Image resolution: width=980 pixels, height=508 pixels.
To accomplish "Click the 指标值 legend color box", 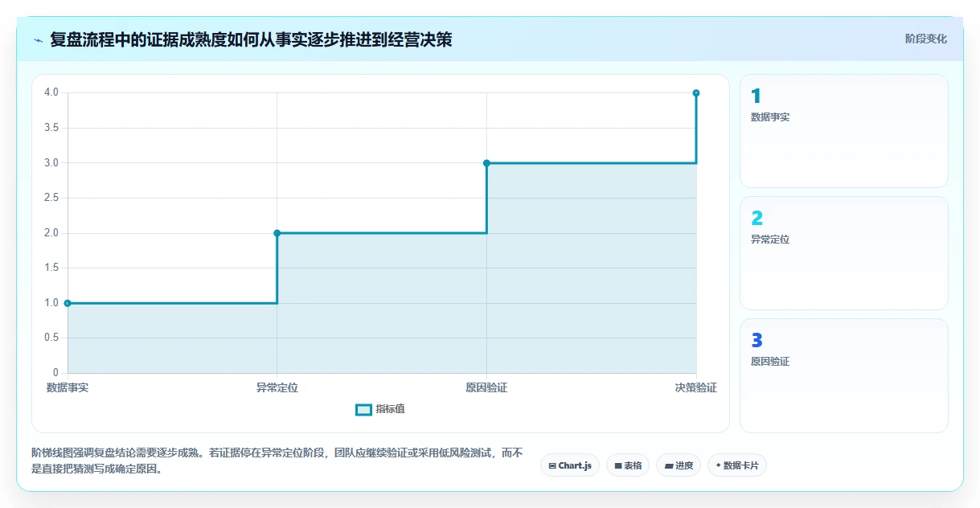I will click(x=363, y=410).
